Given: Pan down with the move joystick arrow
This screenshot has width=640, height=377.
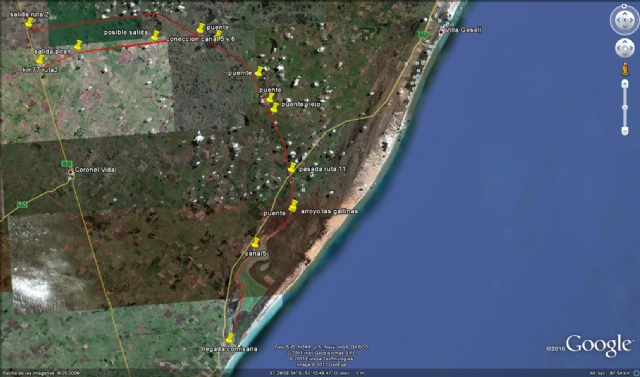Looking at the screenshot, I should pos(625,54).
